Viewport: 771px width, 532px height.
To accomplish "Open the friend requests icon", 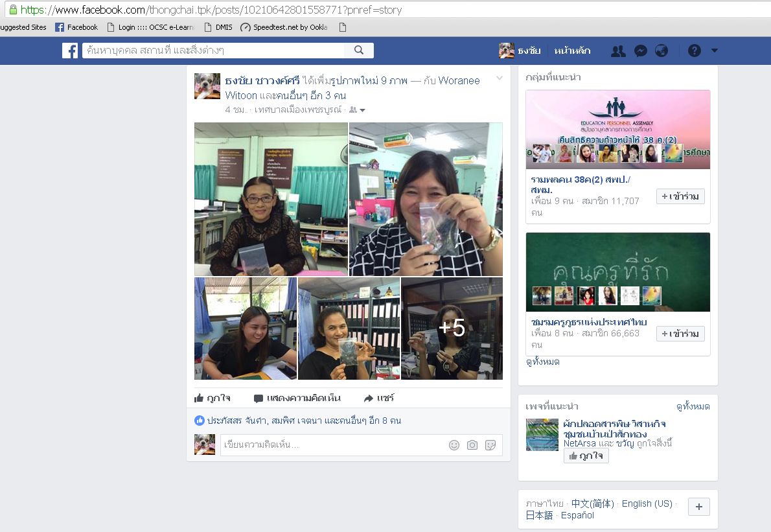I will click(x=618, y=51).
